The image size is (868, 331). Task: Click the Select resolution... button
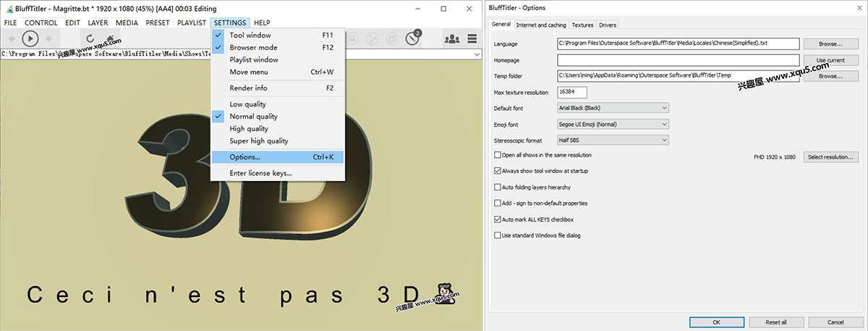[x=830, y=156]
